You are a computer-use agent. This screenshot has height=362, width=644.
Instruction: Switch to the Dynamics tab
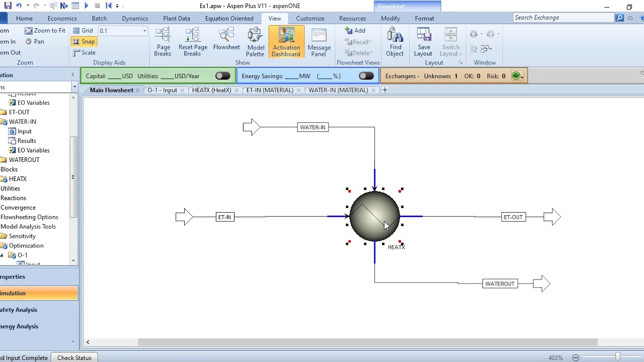(x=135, y=19)
